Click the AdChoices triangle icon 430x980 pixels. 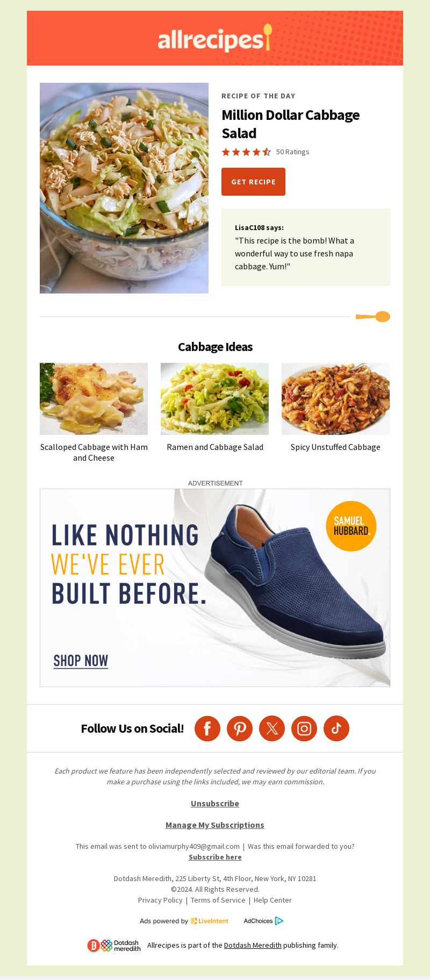tap(279, 921)
